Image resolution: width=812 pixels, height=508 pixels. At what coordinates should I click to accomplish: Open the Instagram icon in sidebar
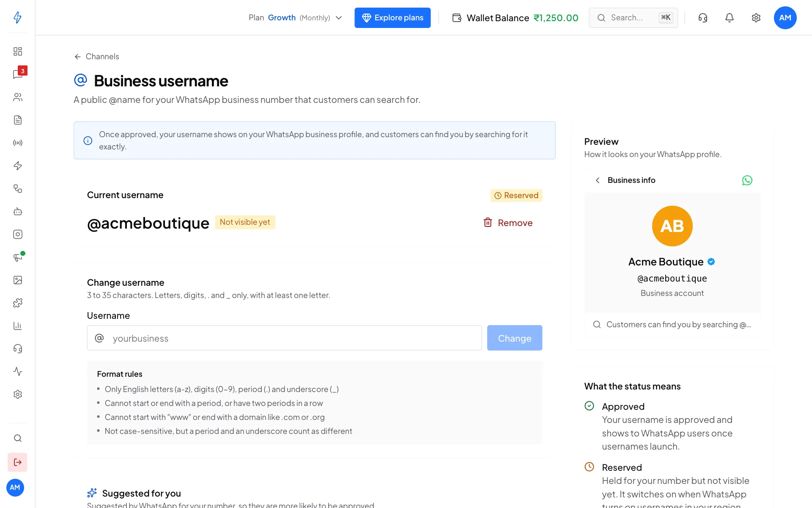[x=17, y=235]
